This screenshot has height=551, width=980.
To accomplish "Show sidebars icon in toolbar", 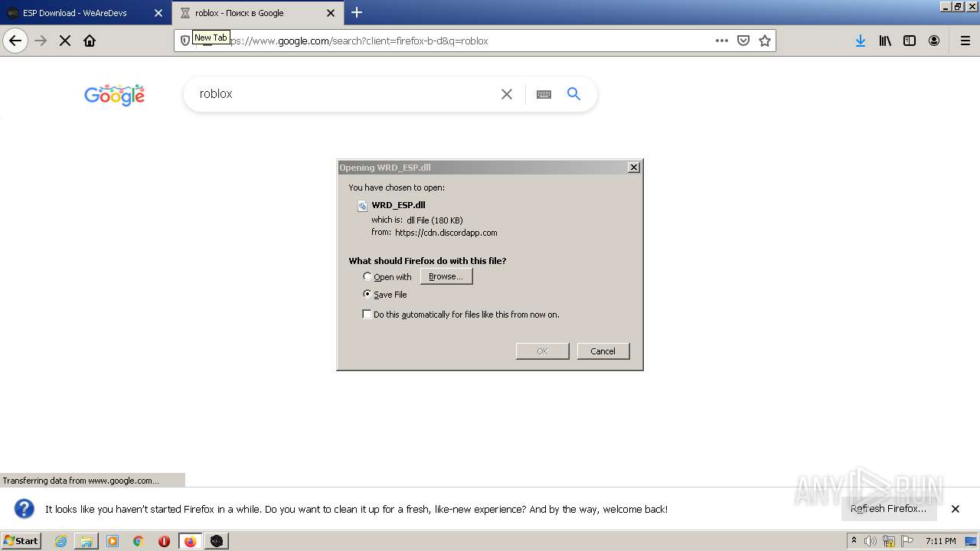I will coord(910,41).
